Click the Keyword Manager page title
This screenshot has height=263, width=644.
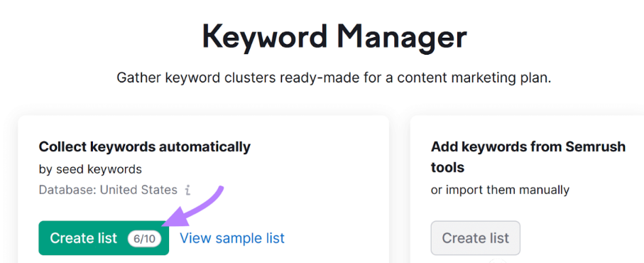click(334, 37)
